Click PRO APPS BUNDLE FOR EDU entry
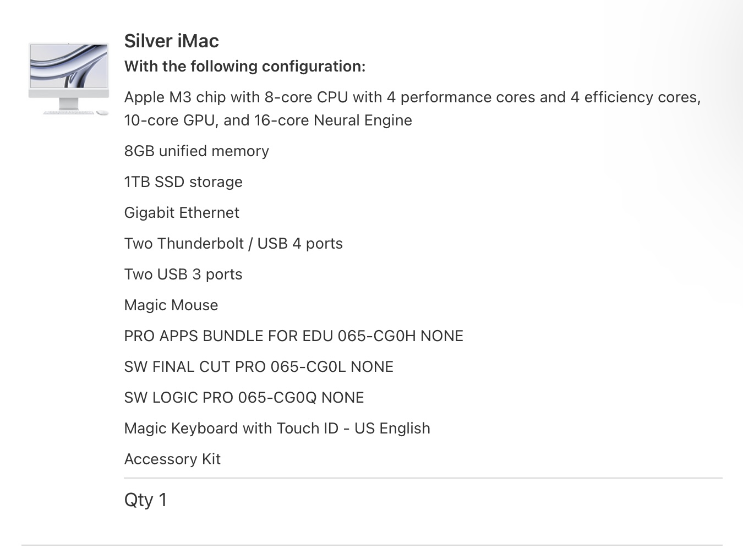The width and height of the screenshot is (743, 560). point(293,336)
